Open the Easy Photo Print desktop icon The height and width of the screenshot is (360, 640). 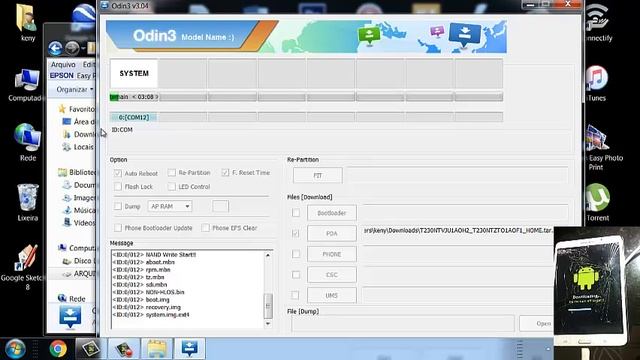(x=603, y=148)
